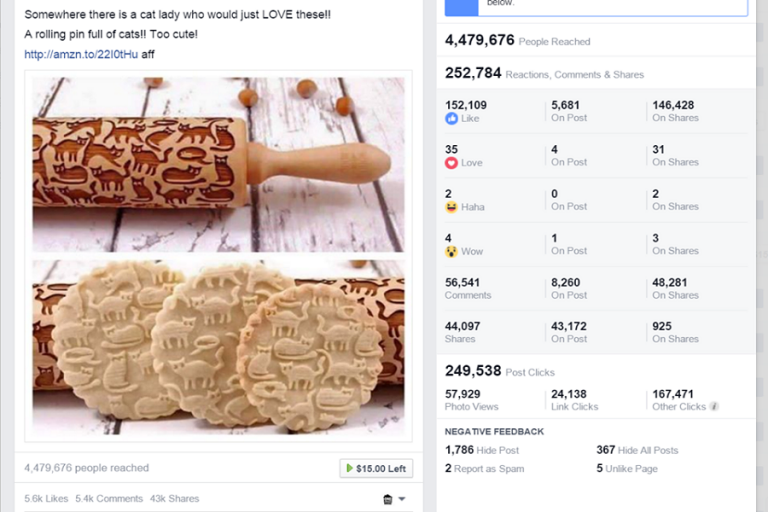
Task: Click the 43k Shares link
Action: coord(174,498)
